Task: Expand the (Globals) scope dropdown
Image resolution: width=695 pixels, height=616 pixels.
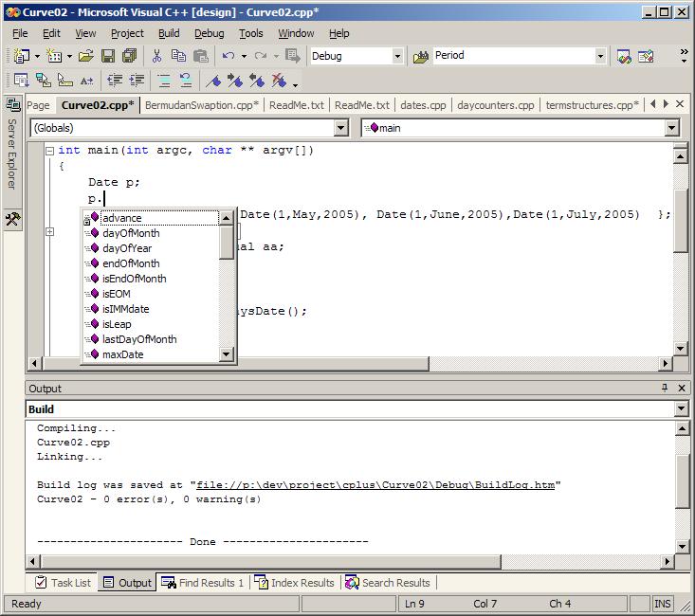Action: (x=341, y=128)
